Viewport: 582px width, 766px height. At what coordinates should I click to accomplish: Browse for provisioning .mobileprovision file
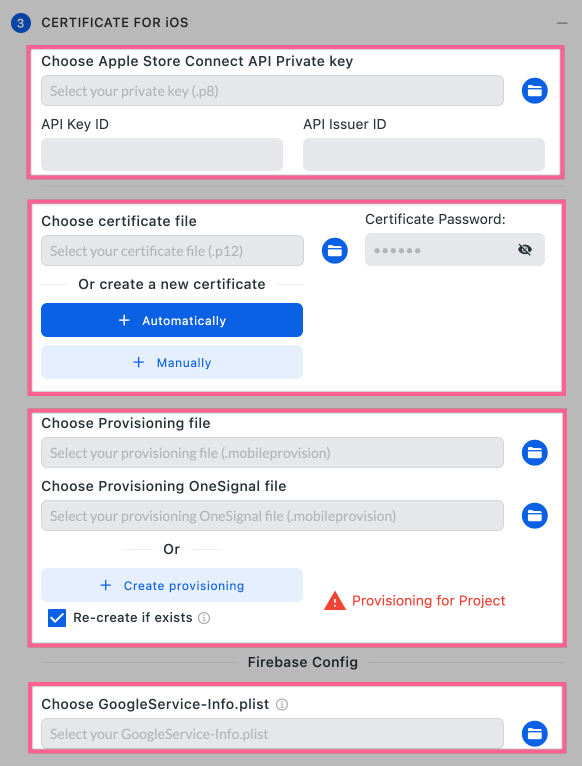[535, 453]
